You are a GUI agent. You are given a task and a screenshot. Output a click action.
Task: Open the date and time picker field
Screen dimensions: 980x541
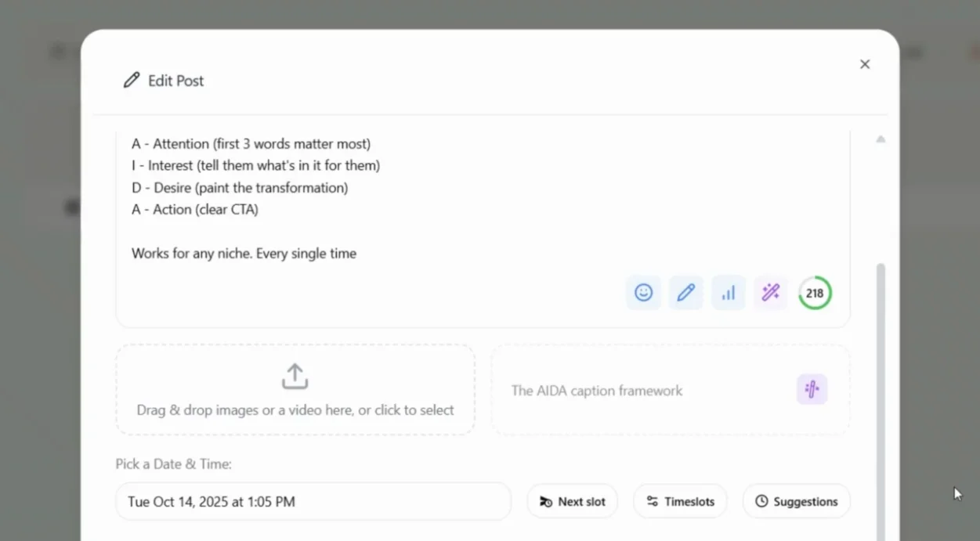[x=313, y=501]
